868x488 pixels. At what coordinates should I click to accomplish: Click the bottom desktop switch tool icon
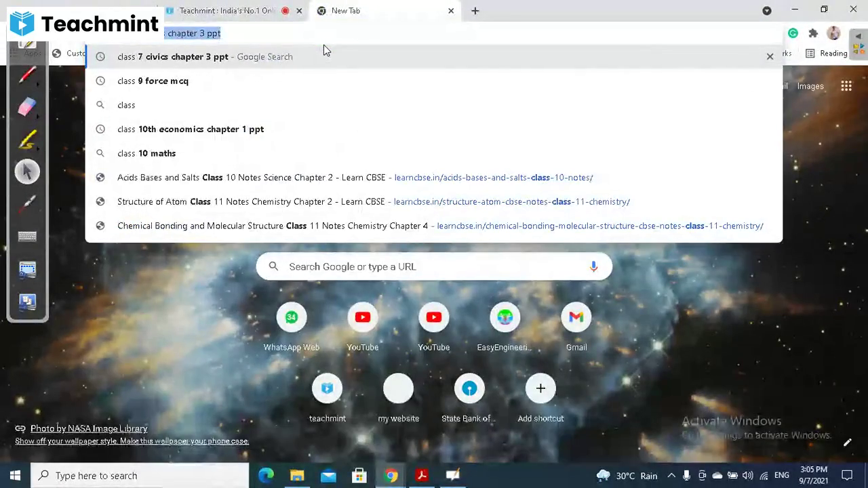[27, 301]
